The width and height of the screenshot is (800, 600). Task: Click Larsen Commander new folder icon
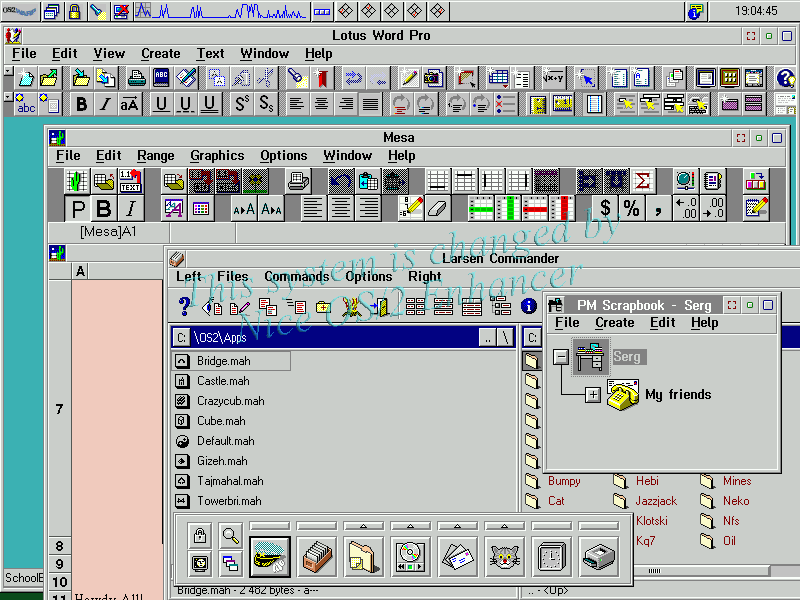click(323, 306)
